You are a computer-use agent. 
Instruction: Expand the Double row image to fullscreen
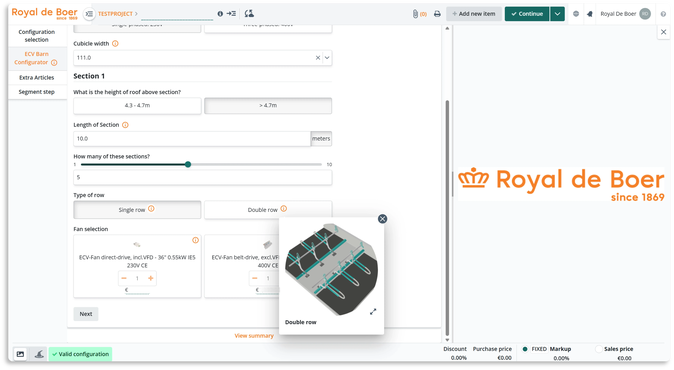coord(373,312)
